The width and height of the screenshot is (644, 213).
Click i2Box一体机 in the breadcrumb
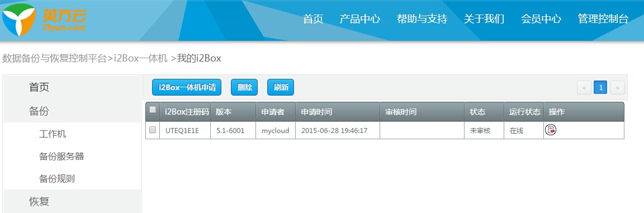click(141, 58)
